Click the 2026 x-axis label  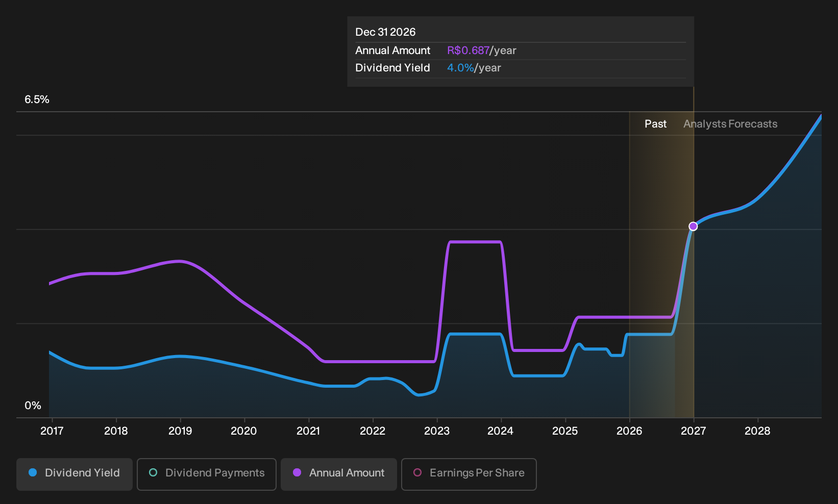[629, 431]
